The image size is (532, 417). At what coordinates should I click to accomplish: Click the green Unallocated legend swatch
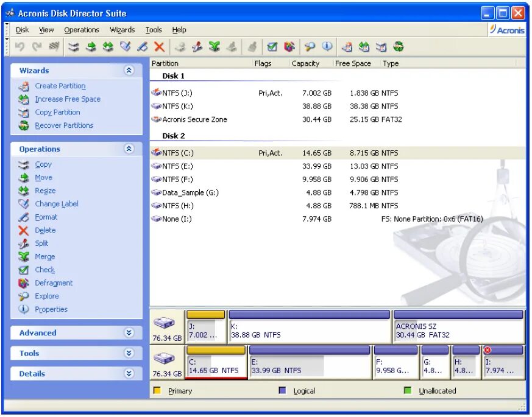[408, 390]
